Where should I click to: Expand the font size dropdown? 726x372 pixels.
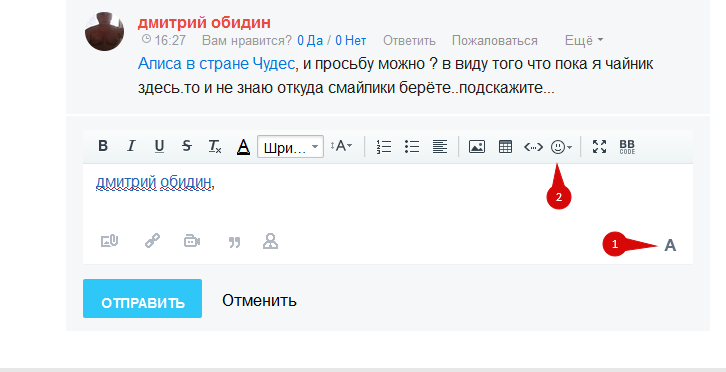click(341, 146)
